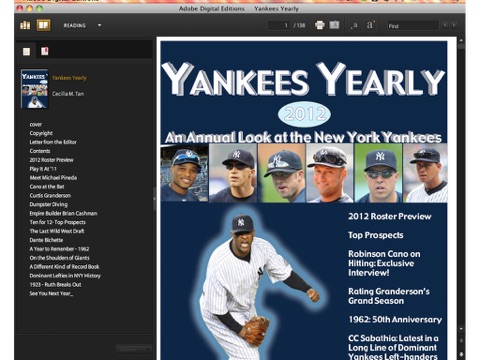The height and width of the screenshot is (360, 480).
Task: Click the vertical scrollbar thumb
Action: [x=461, y=46]
